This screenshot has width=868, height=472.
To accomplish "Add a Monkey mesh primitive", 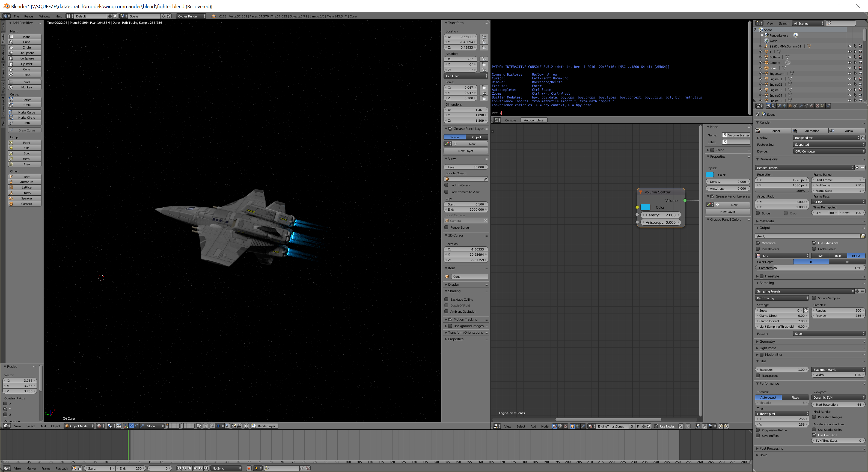I will [26, 87].
